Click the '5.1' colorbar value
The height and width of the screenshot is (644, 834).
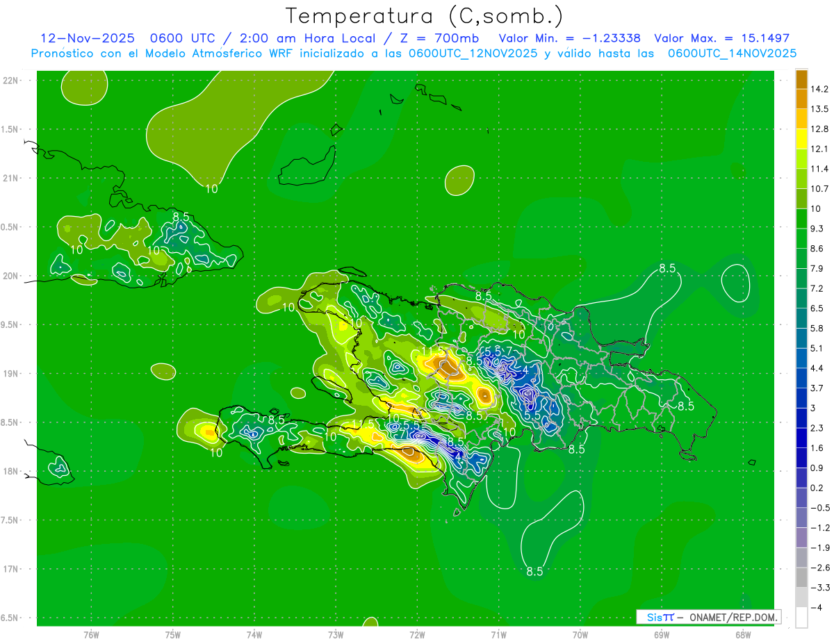point(817,348)
